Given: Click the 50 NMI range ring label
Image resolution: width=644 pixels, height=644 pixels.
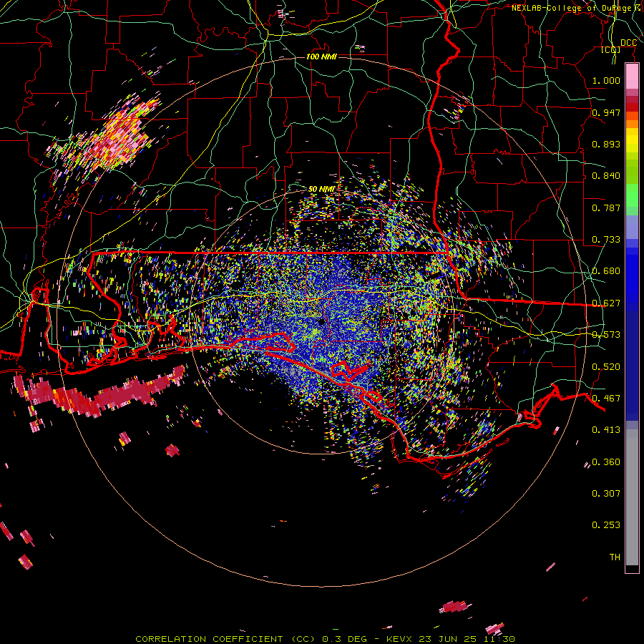Looking at the screenshot, I should pos(321,189).
